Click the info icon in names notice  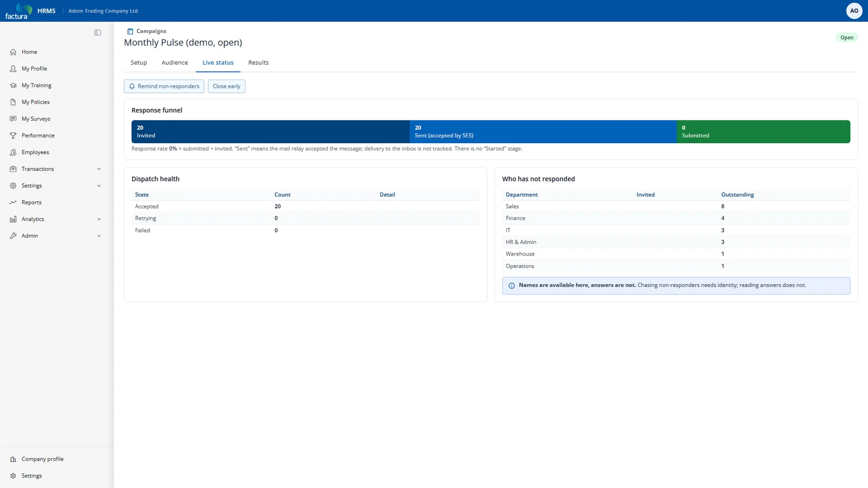click(x=512, y=286)
